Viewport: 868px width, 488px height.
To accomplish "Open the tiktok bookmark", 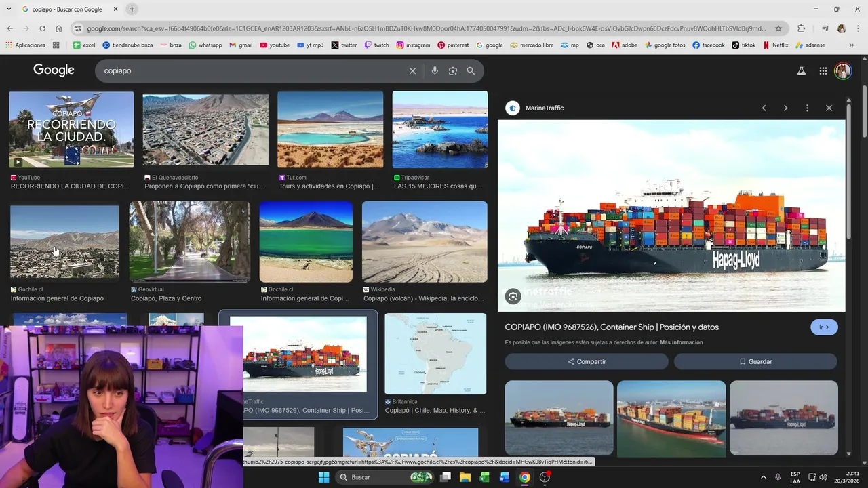I will [x=743, y=45].
